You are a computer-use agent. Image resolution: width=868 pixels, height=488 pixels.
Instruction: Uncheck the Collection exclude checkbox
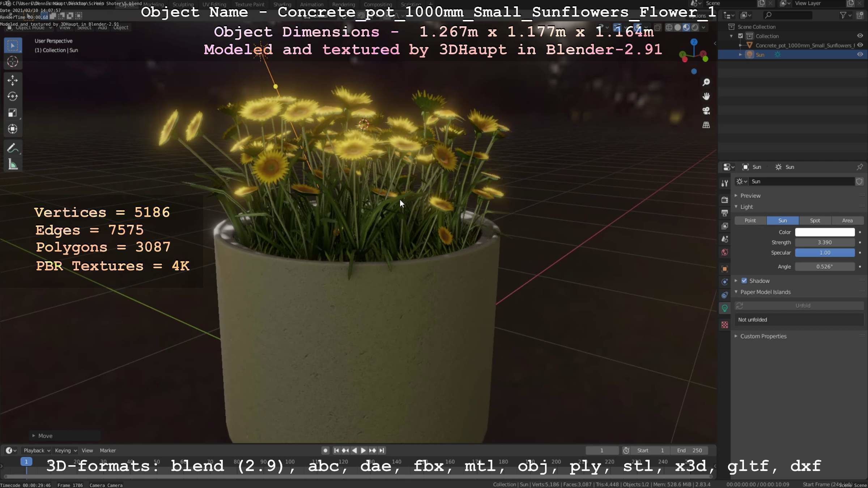coord(740,36)
